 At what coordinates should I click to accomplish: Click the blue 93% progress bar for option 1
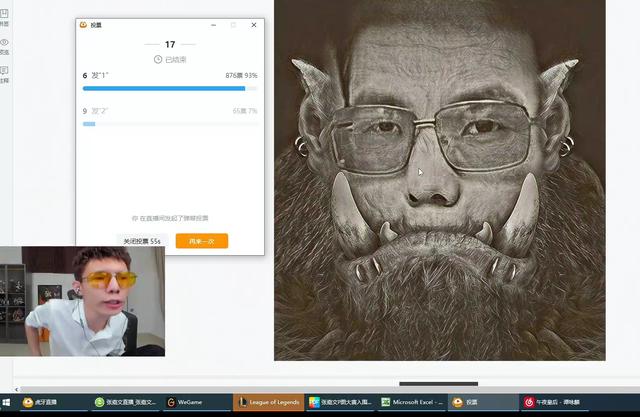pos(164,88)
